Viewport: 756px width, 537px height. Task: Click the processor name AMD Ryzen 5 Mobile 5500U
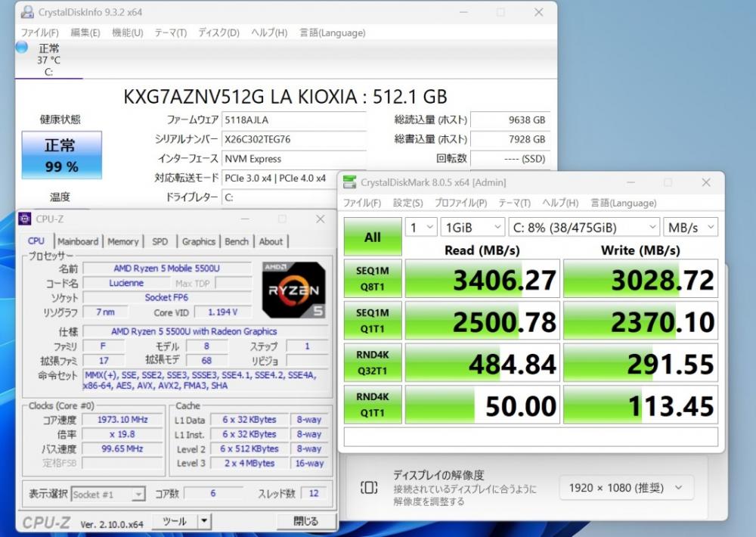click(167, 268)
